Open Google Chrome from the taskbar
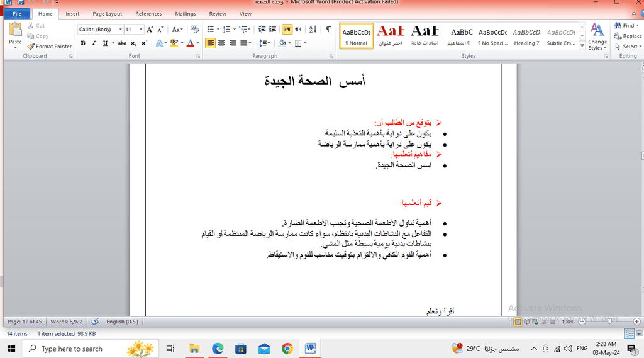 (287, 349)
